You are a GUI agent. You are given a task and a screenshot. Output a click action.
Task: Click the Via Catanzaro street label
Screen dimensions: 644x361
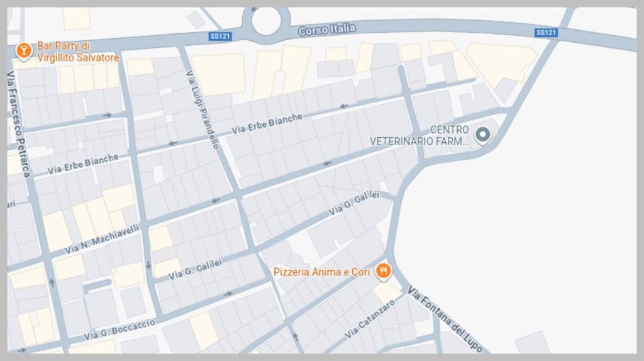pyautogui.click(x=369, y=319)
